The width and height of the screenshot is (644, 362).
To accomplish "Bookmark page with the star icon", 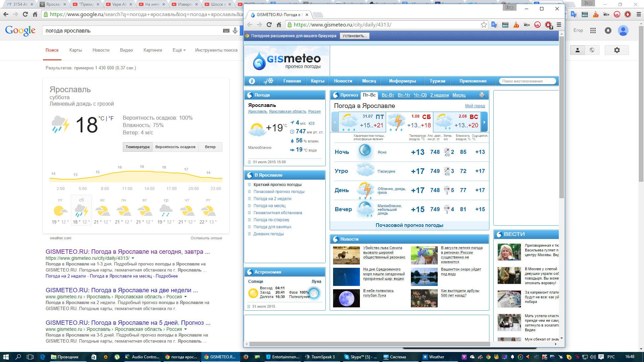I will 484,25.
